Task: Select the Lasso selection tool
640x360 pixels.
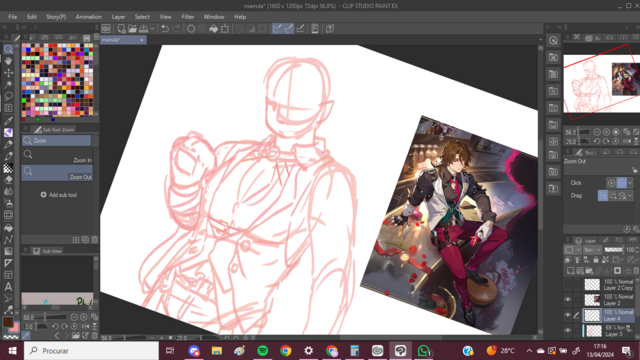Action: click(x=8, y=96)
